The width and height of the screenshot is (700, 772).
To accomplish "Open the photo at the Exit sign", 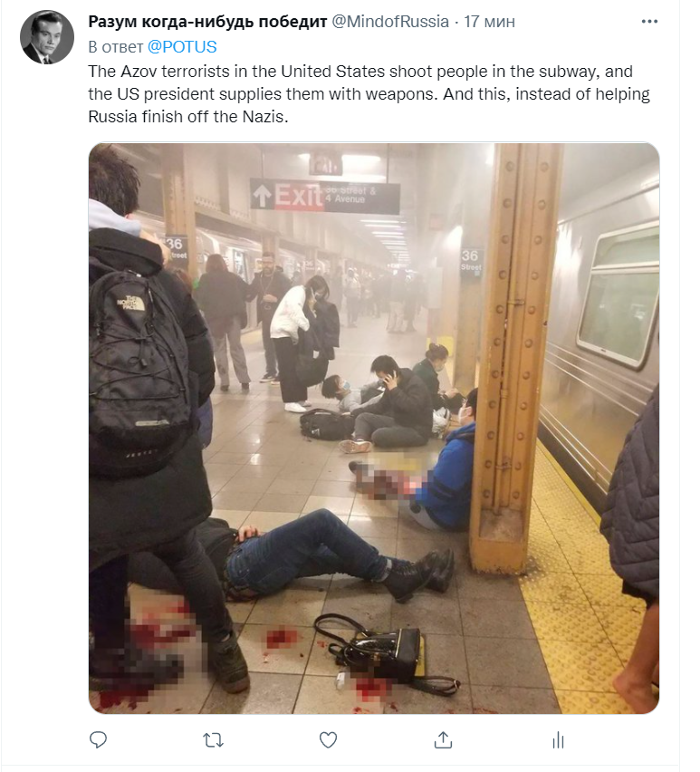I will 325,197.
